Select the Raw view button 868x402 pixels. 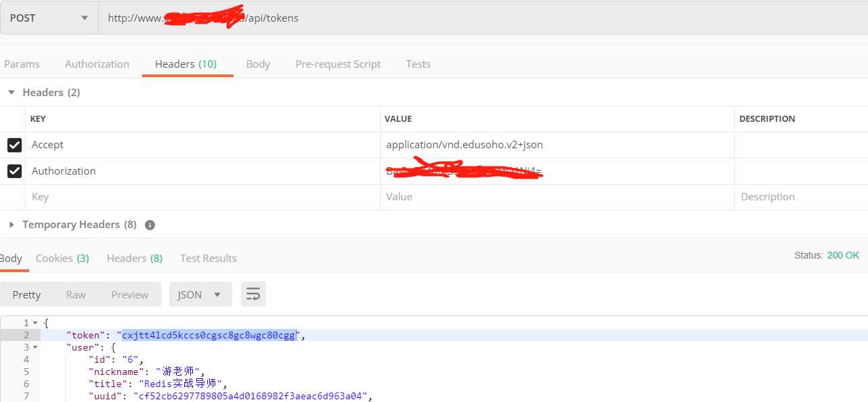[76, 294]
